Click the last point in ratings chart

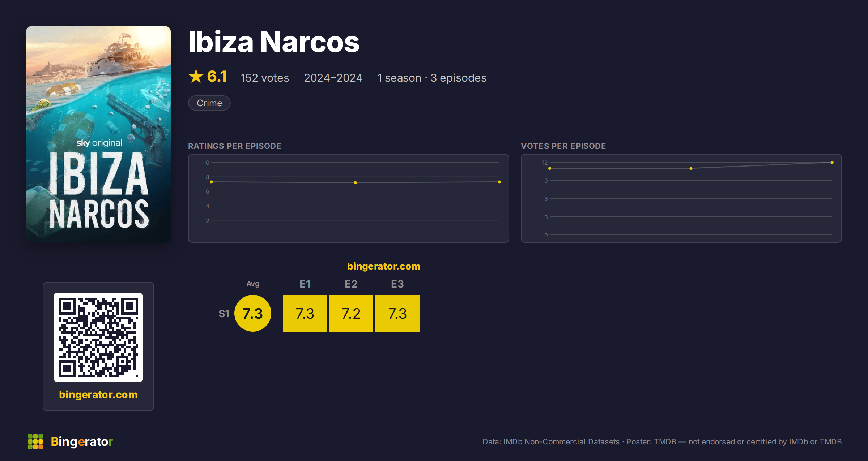499,182
